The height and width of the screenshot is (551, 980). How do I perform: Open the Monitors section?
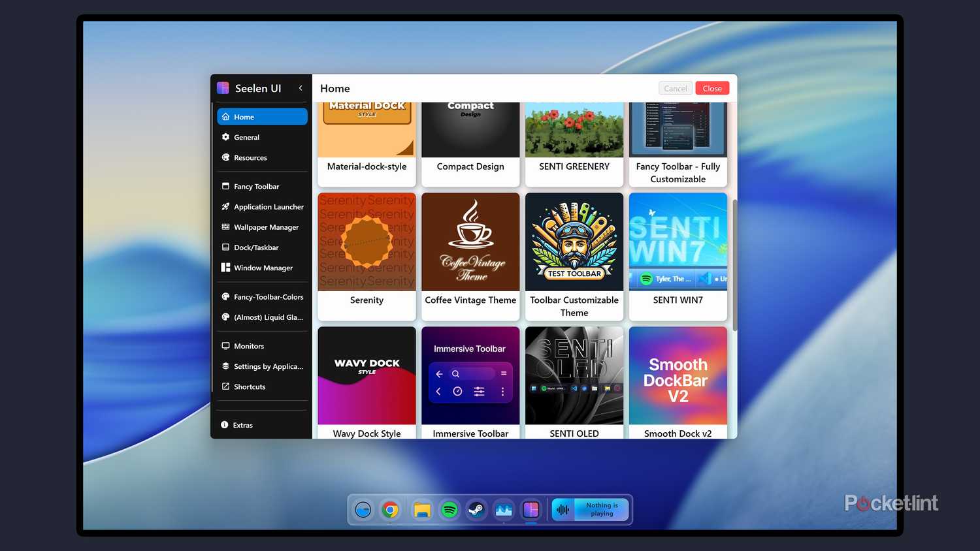(x=262, y=346)
